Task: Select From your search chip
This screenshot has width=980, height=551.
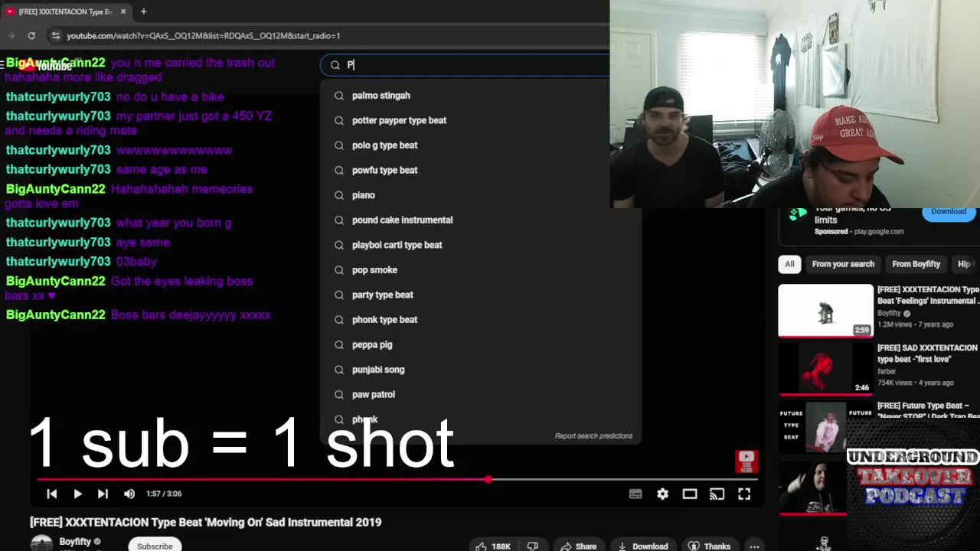Action: coord(843,264)
